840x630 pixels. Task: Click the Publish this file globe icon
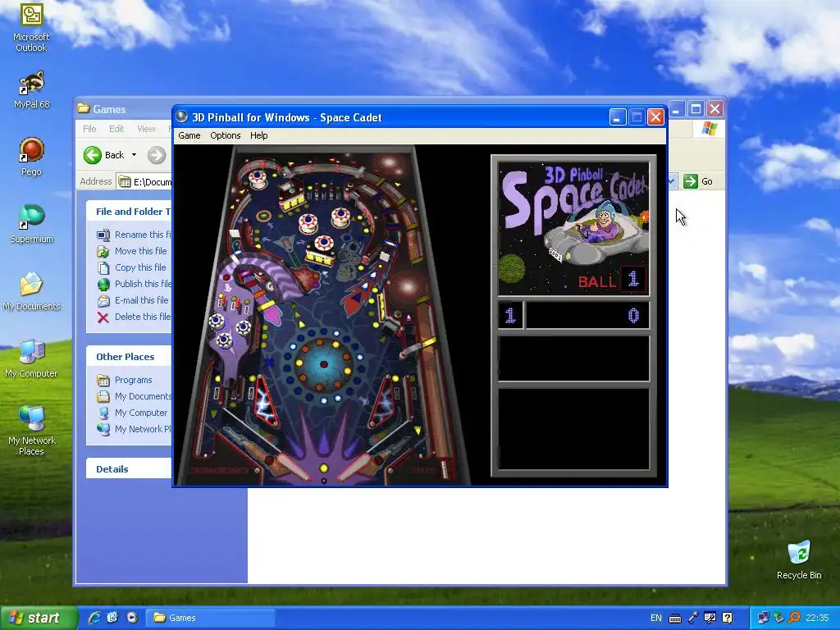[x=103, y=285]
